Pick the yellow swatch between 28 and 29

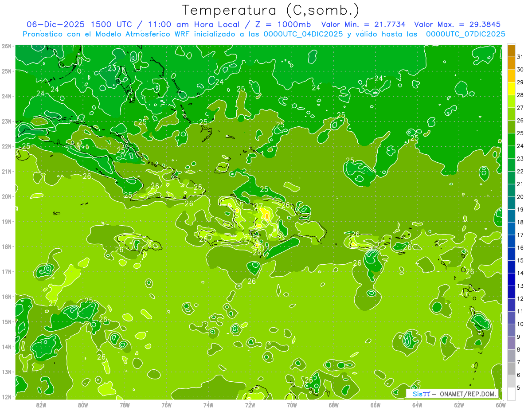click(x=511, y=88)
